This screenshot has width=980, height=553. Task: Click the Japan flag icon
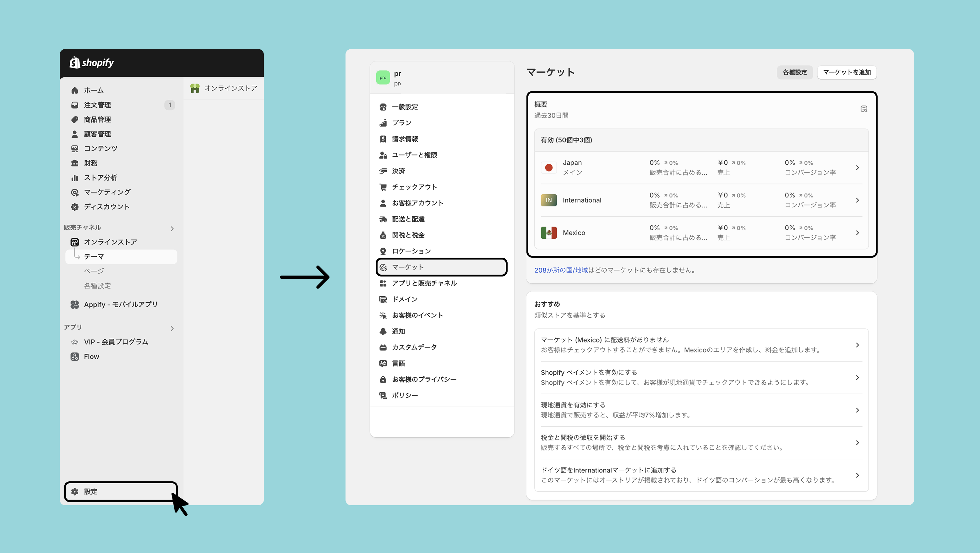click(x=549, y=167)
